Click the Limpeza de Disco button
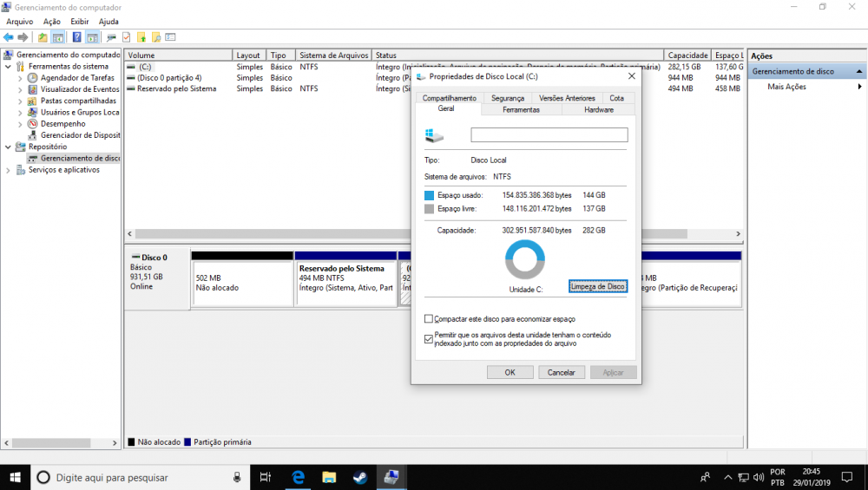 [x=598, y=286]
